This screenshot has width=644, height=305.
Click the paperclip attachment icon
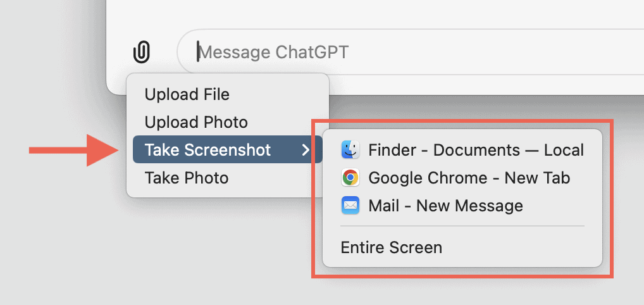142,52
